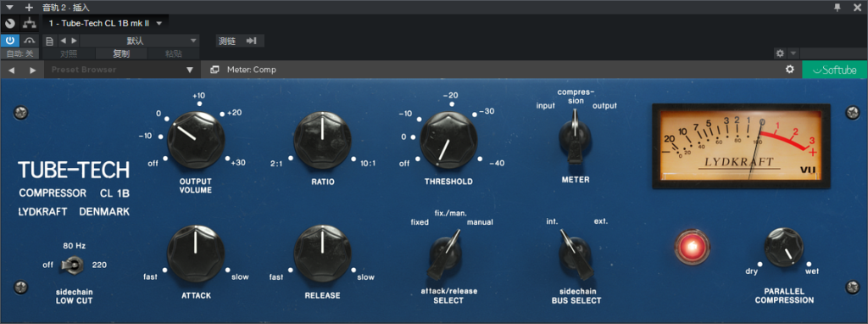Set meter to input label
The height and width of the screenshot is (324, 868).
(x=545, y=106)
